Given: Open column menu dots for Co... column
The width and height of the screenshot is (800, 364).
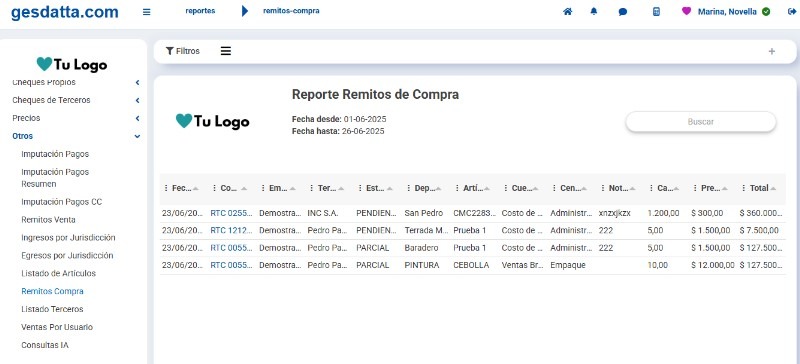Looking at the screenshot, I should [214, 188].
